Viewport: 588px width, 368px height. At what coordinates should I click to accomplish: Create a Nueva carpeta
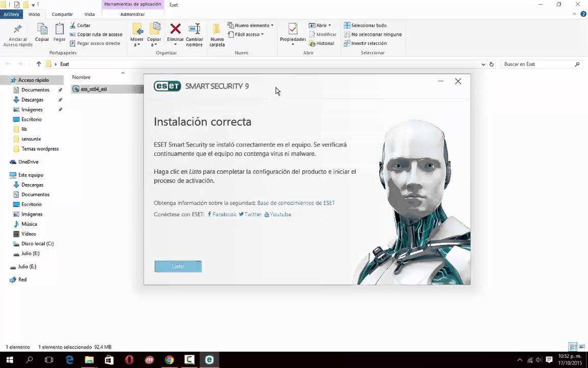tap(217, 35)
